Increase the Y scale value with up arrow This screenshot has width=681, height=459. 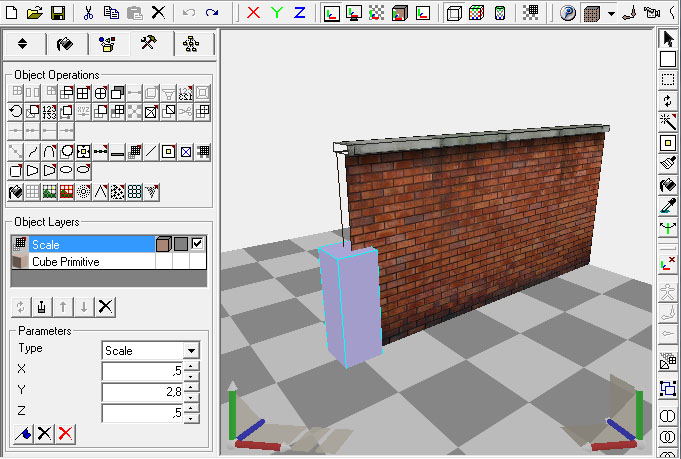(191, 387)
